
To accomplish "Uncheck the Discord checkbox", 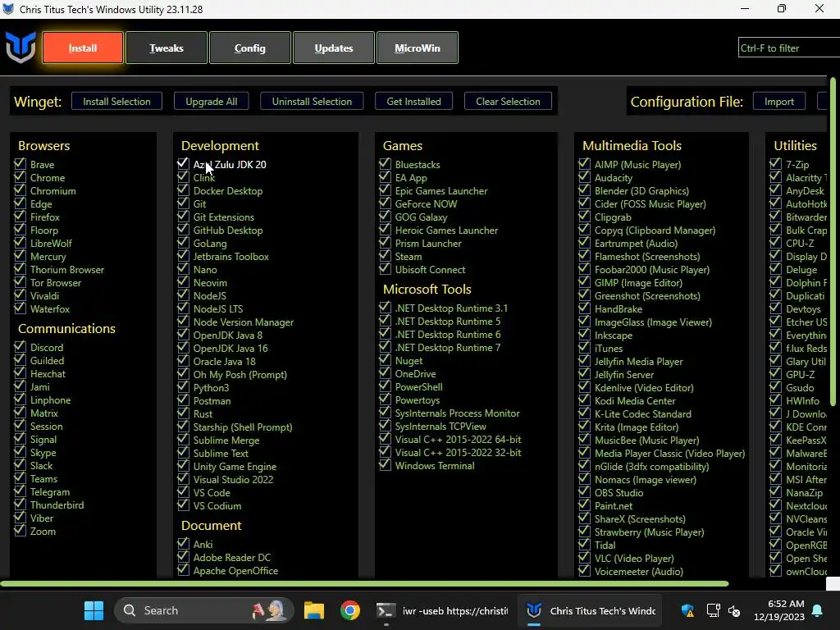I will (20, 347).
